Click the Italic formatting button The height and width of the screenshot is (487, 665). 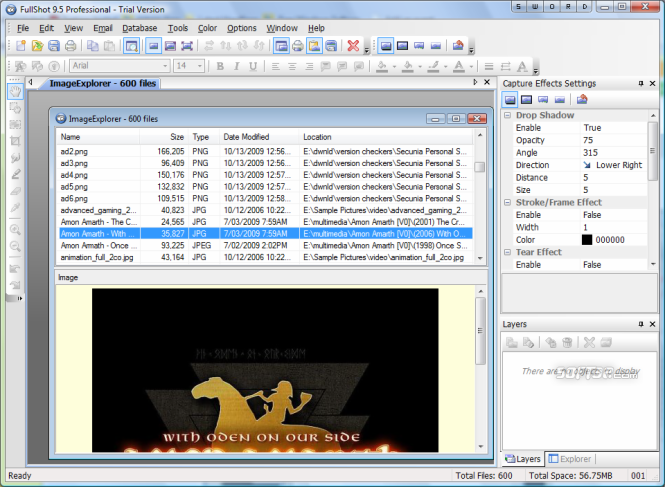236,66
